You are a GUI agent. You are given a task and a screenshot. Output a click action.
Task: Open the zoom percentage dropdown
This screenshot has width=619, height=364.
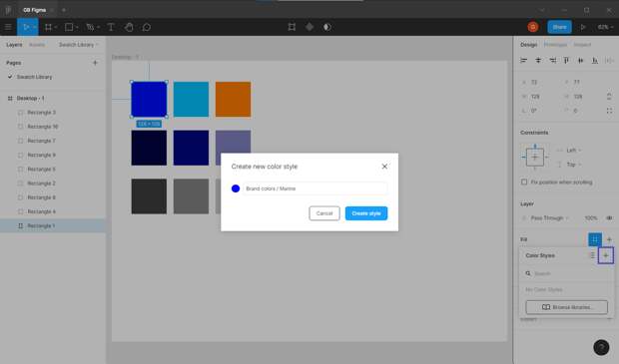click(605, 27)
